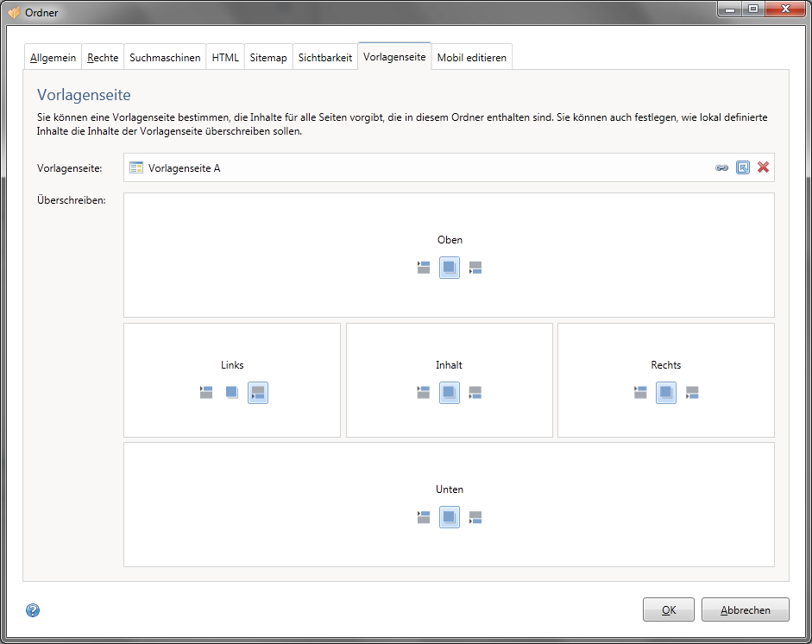
Task: Toggle the middle option under Links
Action: pos(231,393)
